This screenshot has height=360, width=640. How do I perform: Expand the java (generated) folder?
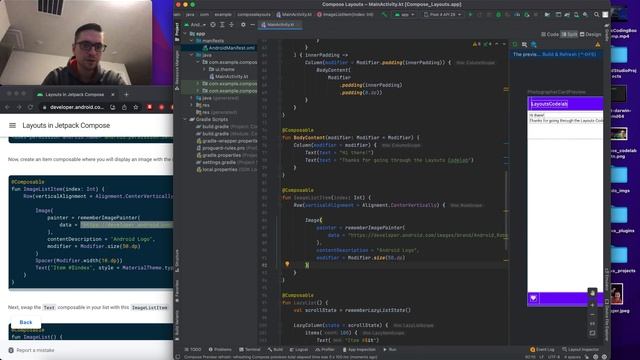click(191, 98)
